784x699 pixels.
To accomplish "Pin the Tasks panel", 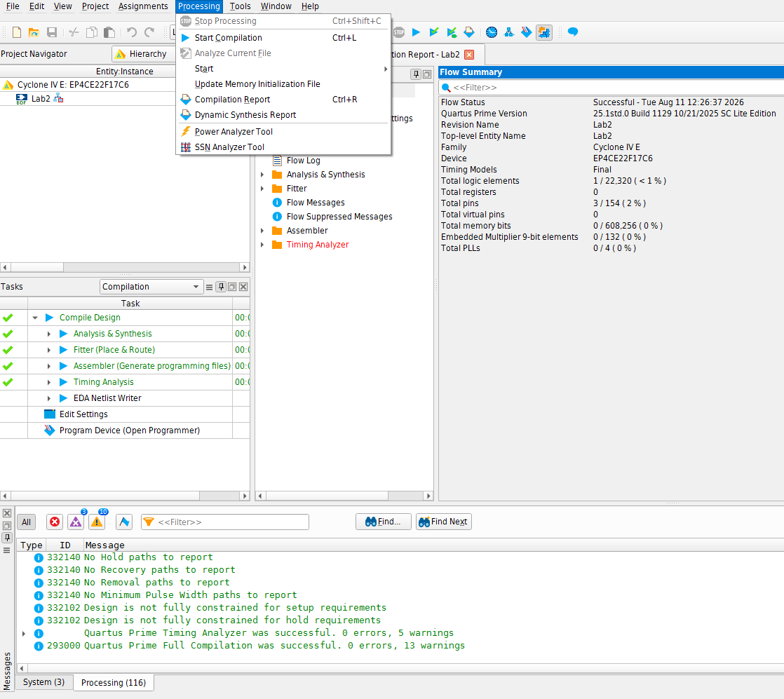I will 221,287.
